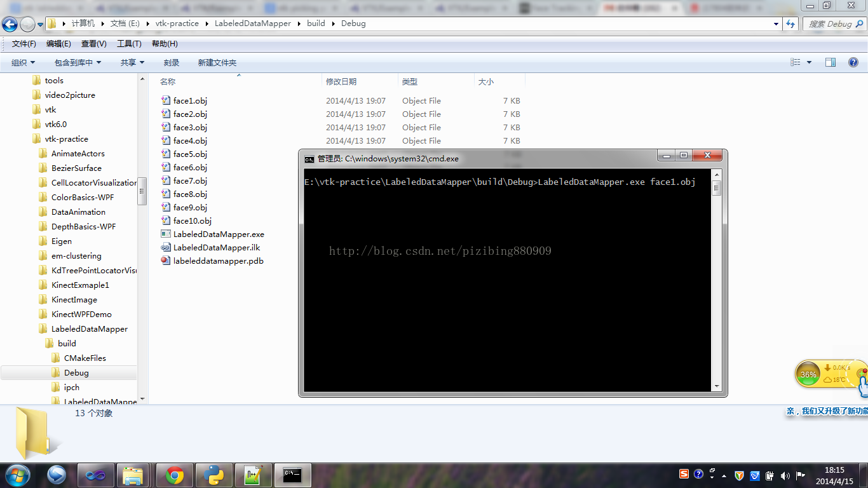868x488 pixels.
Task: Click the Sogou input method tray icon
Action: (684, 475)
